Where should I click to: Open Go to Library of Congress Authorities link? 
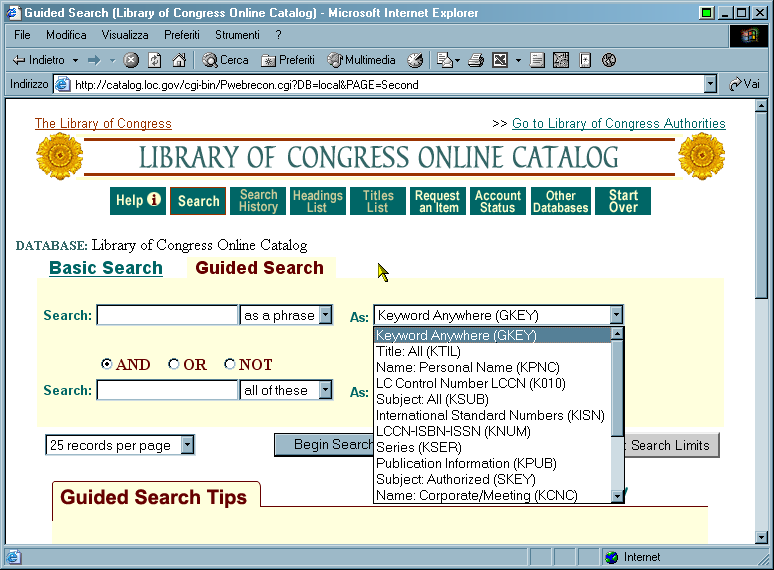[x=619, y=123]
